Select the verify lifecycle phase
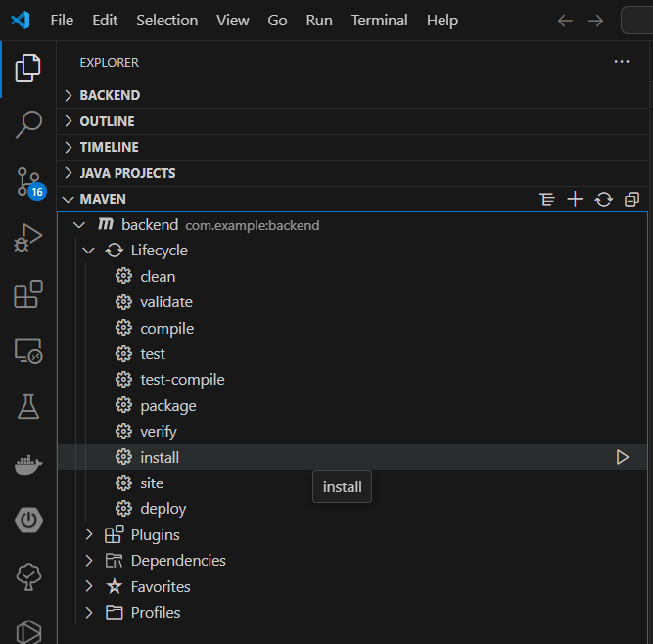The height and width of the screenshot is (644, 653). coord(352,432)
